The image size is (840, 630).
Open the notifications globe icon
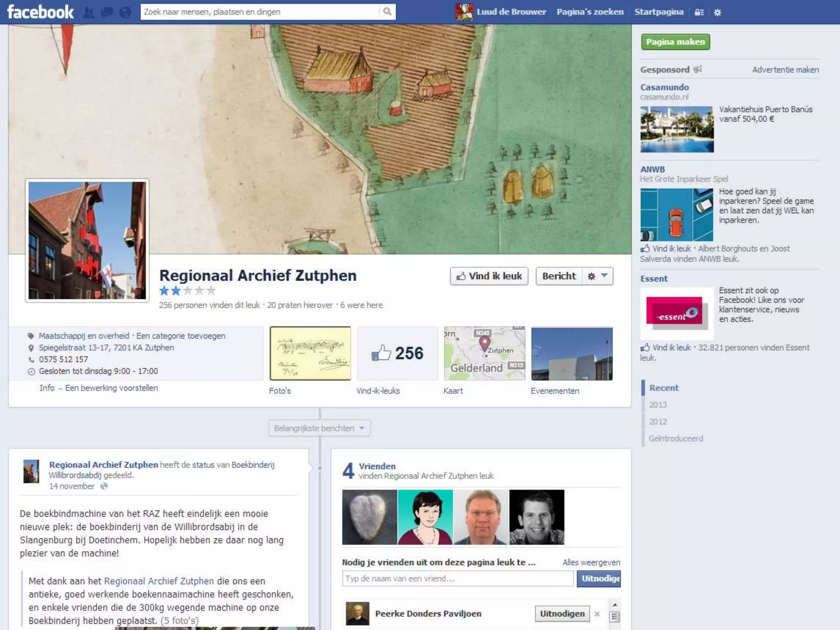[x=125, y=12]
